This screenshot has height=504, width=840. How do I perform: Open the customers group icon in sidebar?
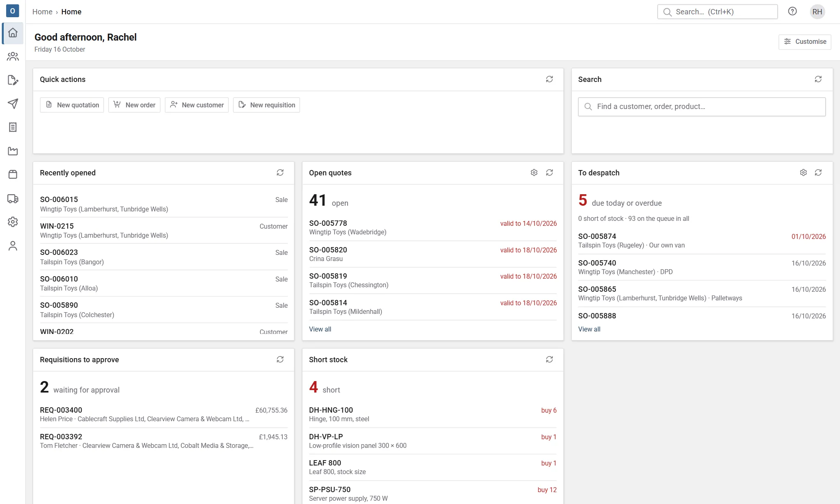pos(13,57)
